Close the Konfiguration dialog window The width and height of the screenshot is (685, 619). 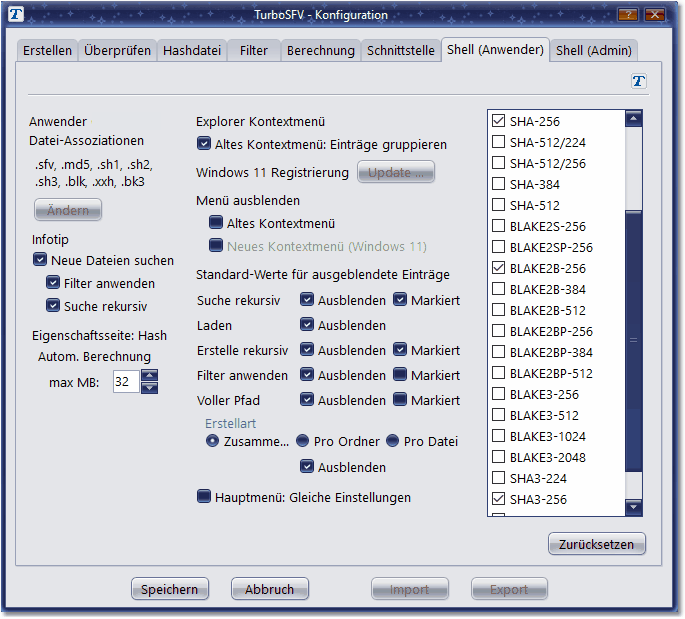click(654, 14)
